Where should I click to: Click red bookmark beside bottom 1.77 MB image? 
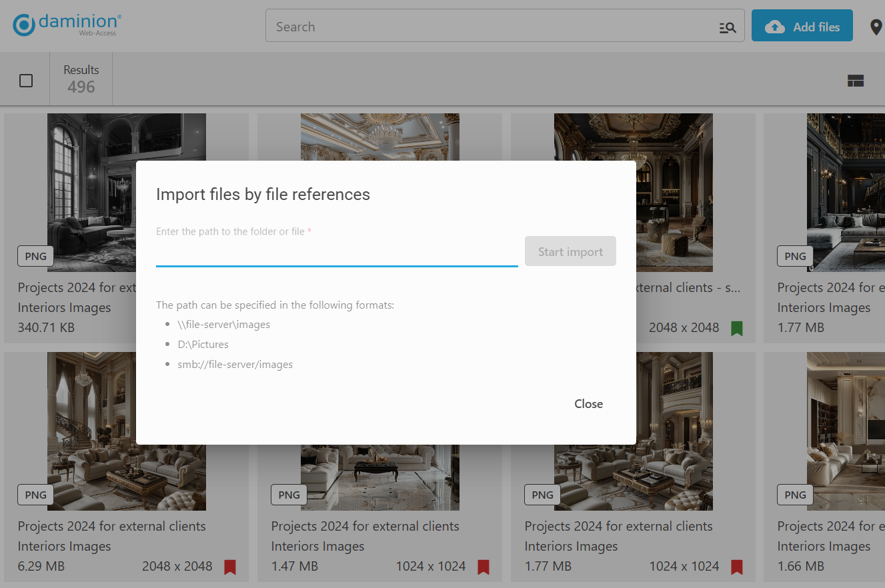736,567
